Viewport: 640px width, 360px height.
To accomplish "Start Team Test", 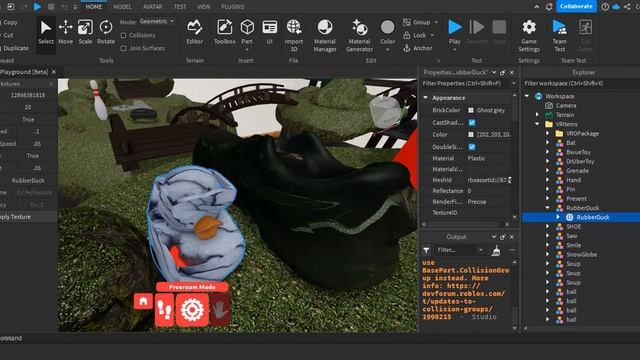I will coord(560,35).
